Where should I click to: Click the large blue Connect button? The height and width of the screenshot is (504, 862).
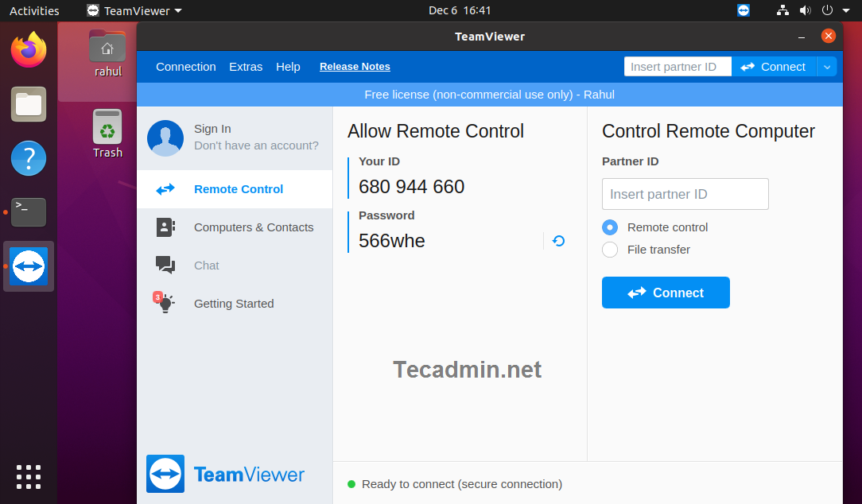(x=666, y=293)
